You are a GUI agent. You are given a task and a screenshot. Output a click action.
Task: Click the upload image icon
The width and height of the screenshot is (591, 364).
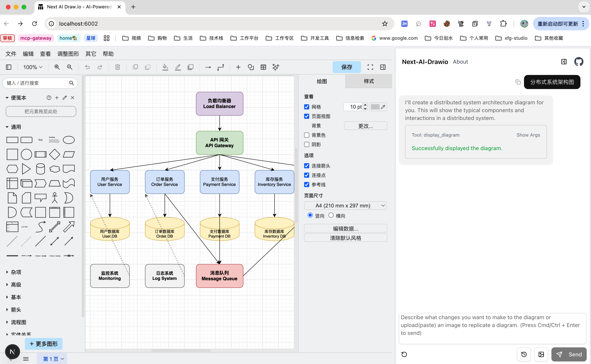[x=541, y=354]
